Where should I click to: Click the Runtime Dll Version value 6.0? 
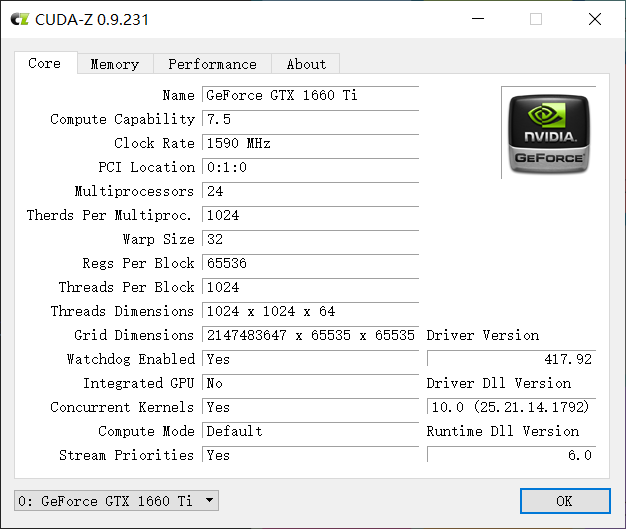coord(511,454)
